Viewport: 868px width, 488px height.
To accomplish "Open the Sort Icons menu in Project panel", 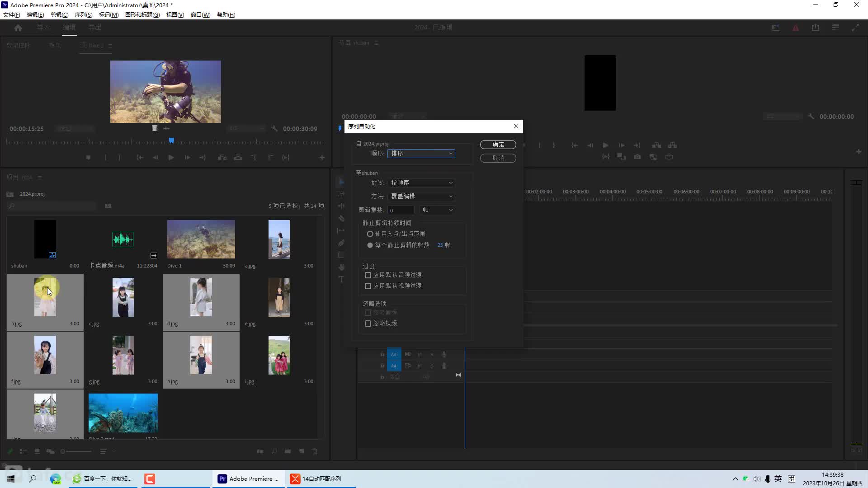I will [104, 451].
